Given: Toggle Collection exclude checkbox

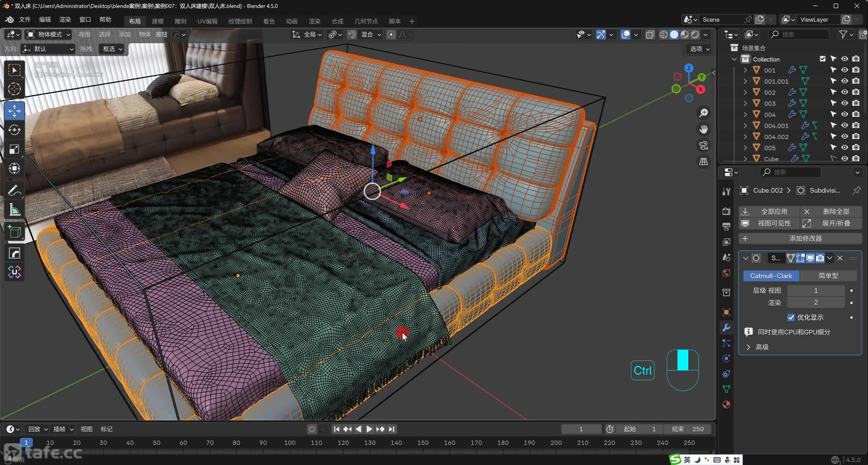Looking at the screenshot, I should (823, 59).
